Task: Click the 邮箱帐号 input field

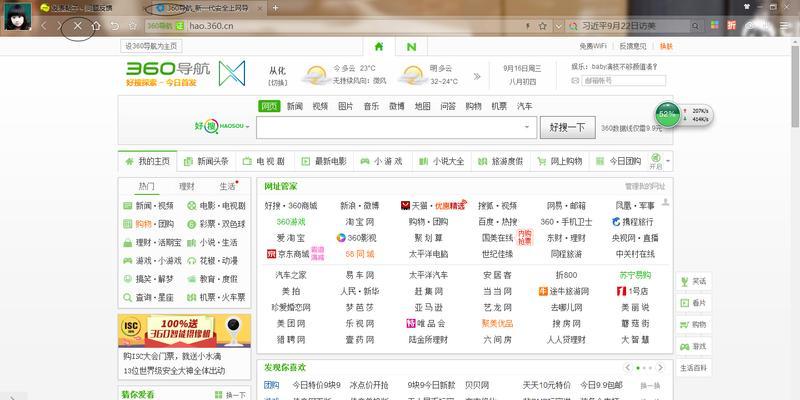Action: [623, 81]
